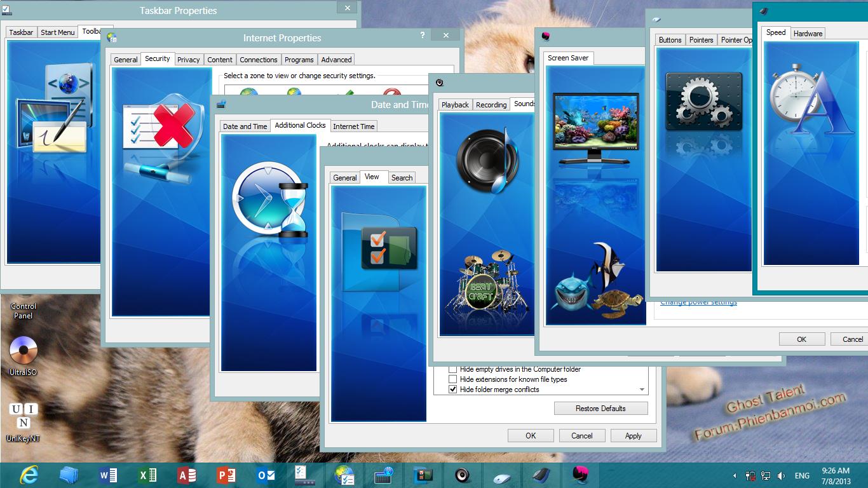Launch Access from the taskbar
Viewport: 868px width, 488px height.
click(x=187, y=475)
